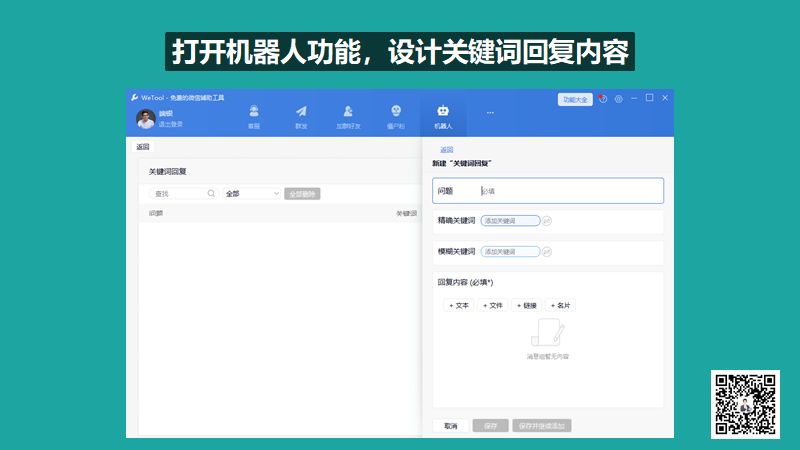The height and width of the screenshot is (450, 800).
Task: Click the round add button beside 精确关键词 field
Action: (547, 221)
